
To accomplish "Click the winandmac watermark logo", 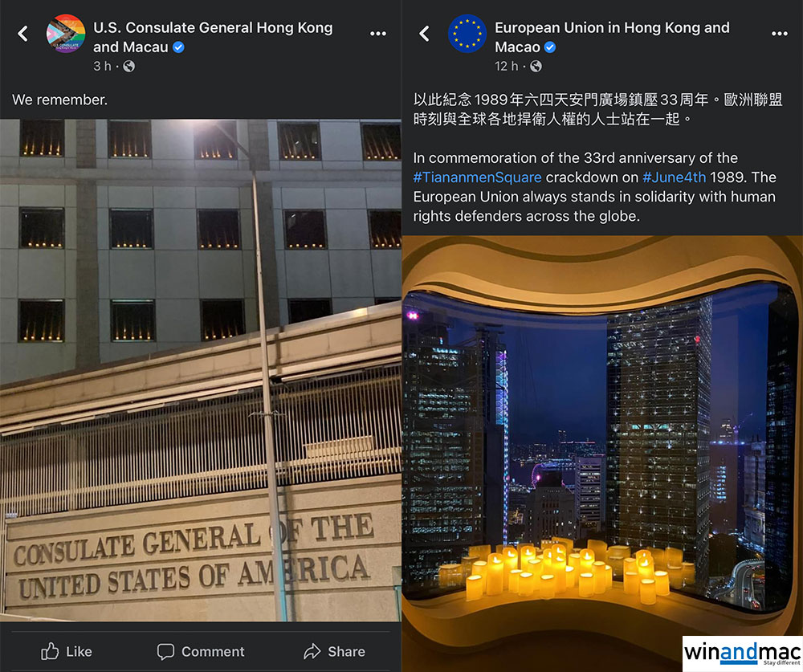I will pos(743,654).
